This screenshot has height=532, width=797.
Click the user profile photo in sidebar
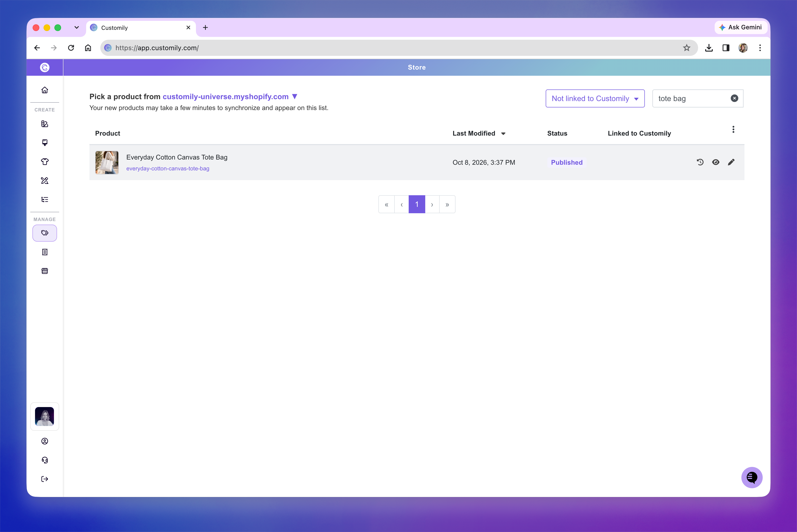[44, 416]
